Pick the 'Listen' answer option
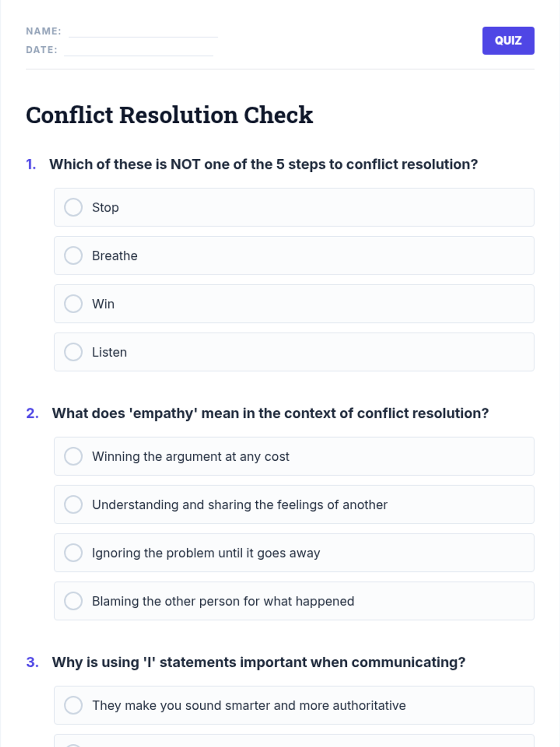 pos(73,352)
